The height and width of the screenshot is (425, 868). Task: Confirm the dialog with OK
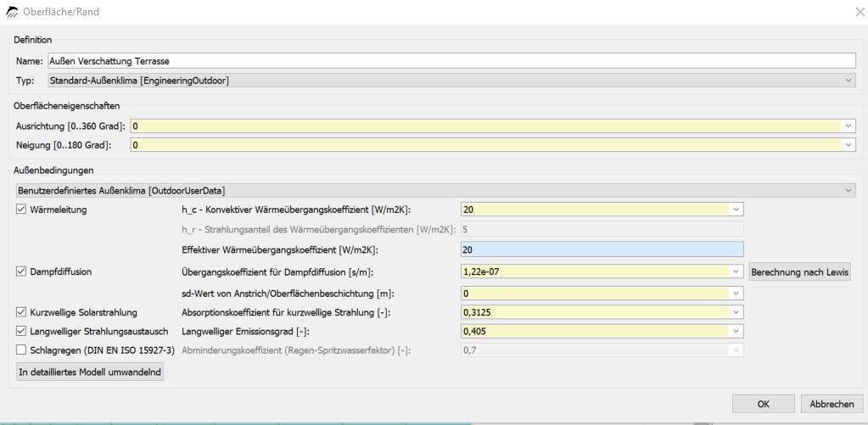[x=764, y=404]
